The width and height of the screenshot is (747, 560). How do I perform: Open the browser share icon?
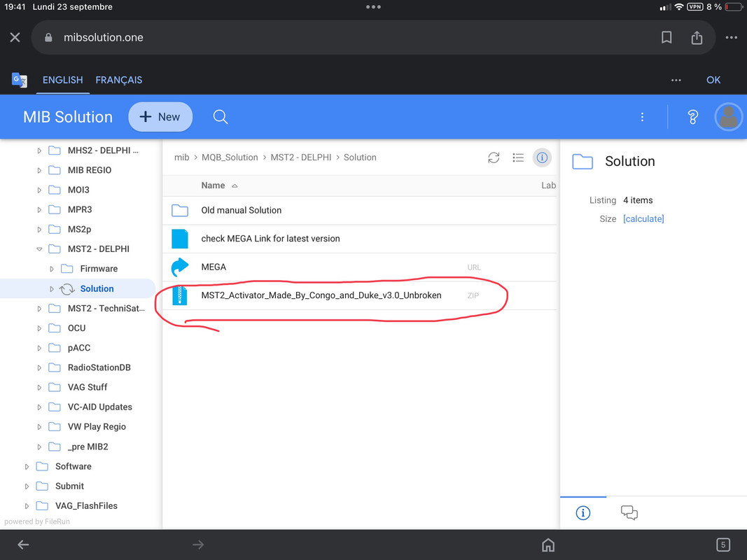tap(697, 37)
